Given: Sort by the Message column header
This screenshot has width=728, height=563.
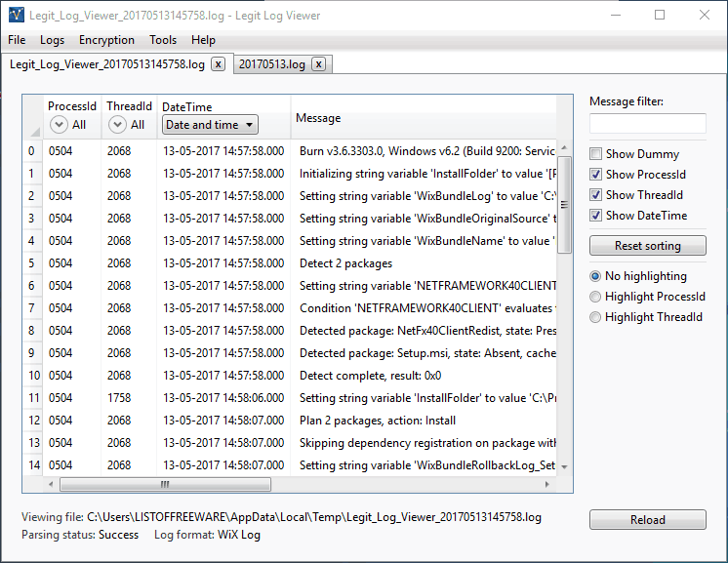Looking at the screenshot, I should coord(318,118).
